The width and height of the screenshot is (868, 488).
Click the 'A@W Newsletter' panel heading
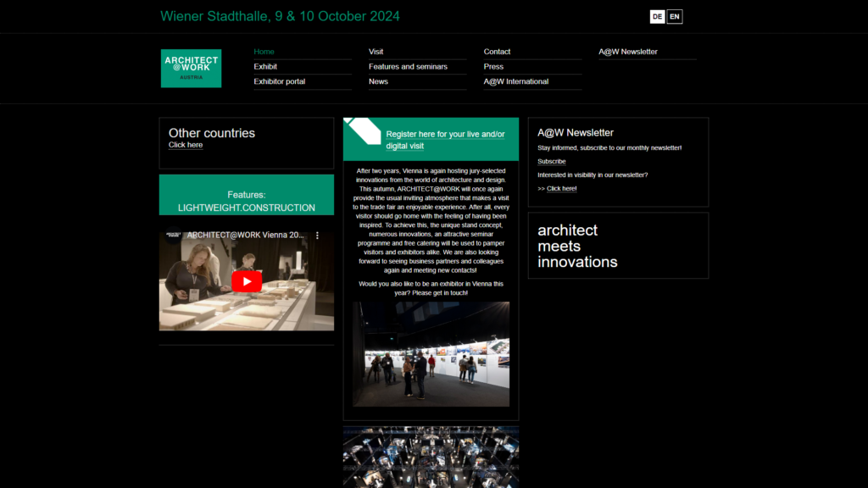click(576, 133)
